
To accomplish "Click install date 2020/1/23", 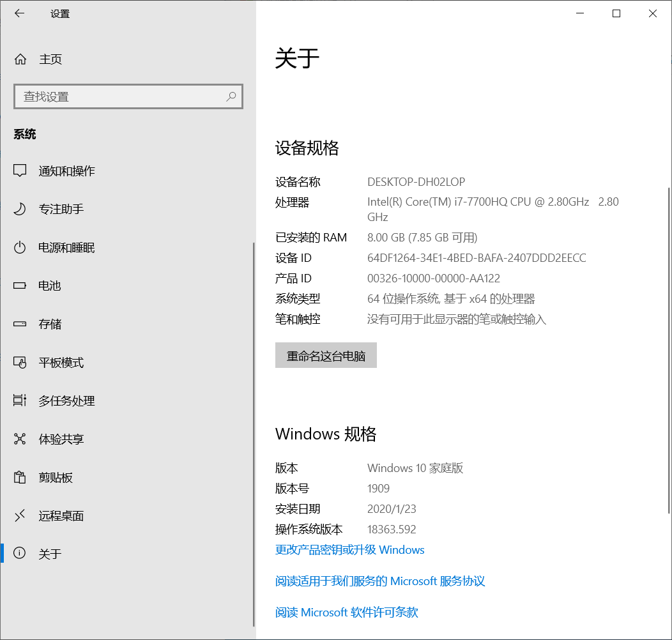I will (392, 509).
